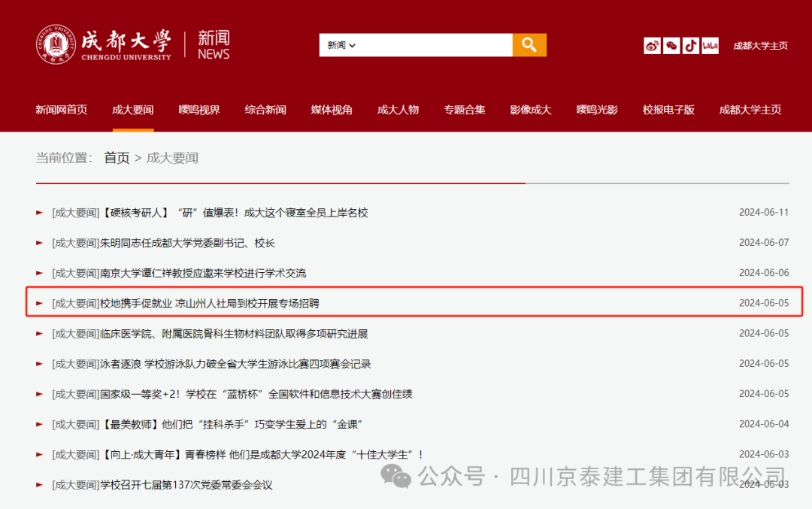Click the 新闻 NEWS masthead logo

pos(213,44)
